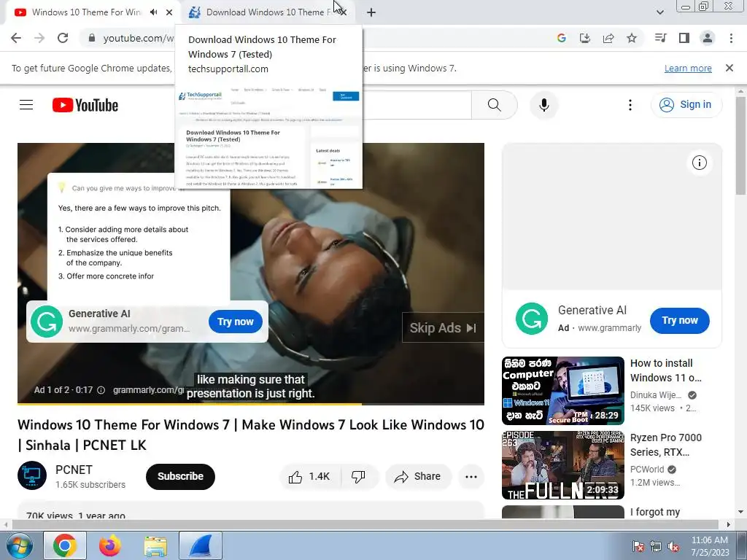Click the ad progress bar on the video
This screenshot has height=560, width=747.
click(251, 404)
